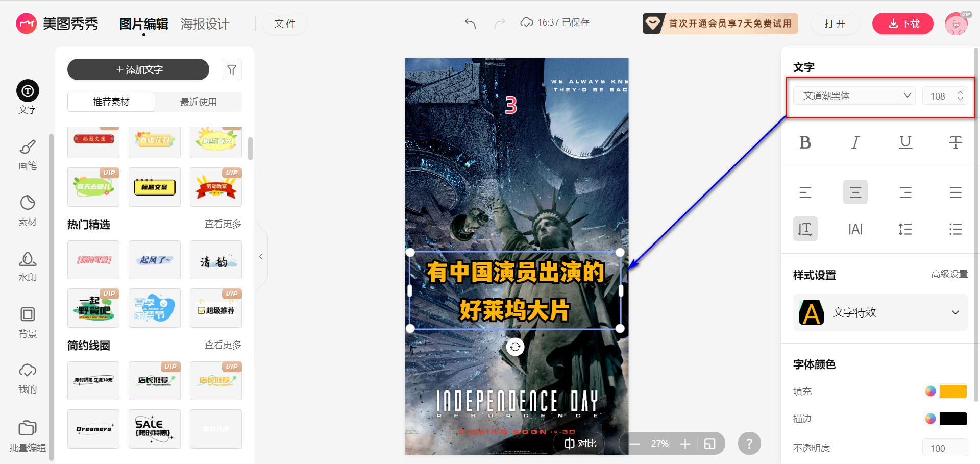Adjust letter spacing icon
Image resolution: width=980 pixels, height=464 pixels.
tap(855, 229)
